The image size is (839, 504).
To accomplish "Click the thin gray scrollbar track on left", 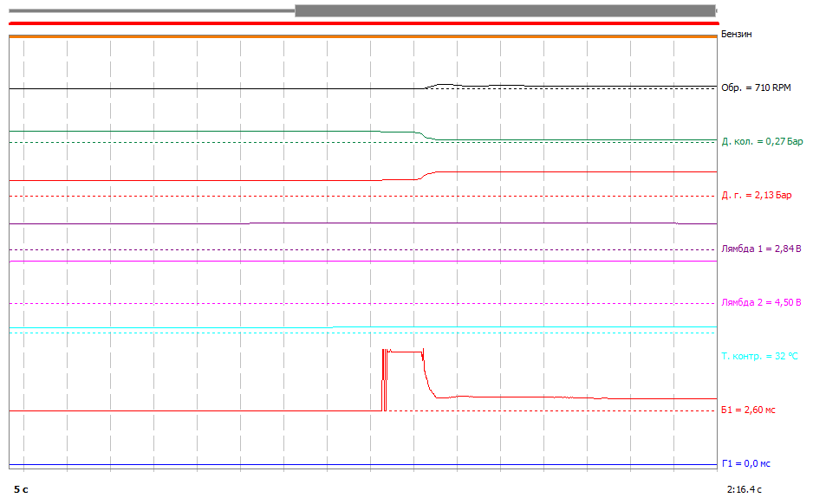I will [x=152, y=11].
